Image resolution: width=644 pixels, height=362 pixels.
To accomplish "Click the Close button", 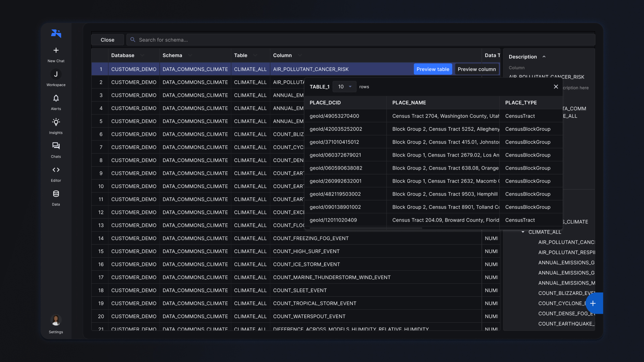I will point(107,40).
